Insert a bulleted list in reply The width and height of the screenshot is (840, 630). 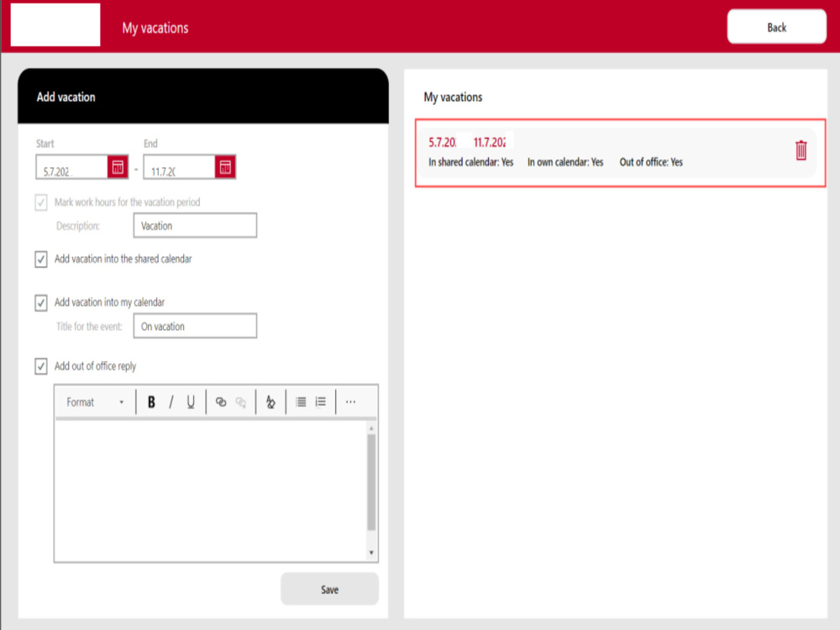pos(301,402)
